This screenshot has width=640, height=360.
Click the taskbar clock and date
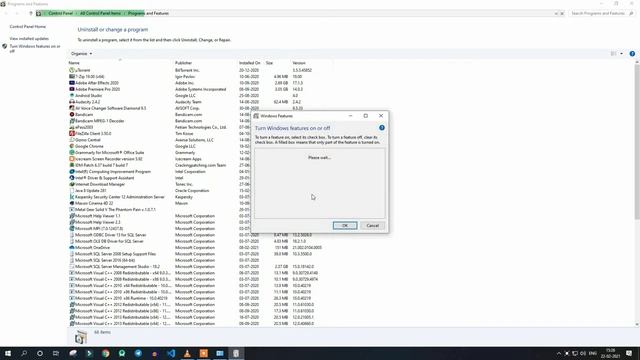611,353
